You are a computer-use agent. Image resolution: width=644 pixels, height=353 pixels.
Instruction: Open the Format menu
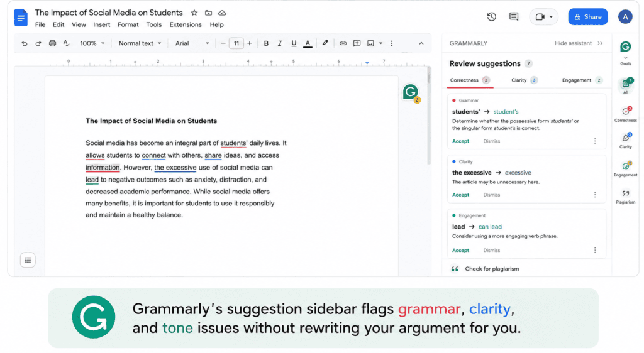[128, 24]
